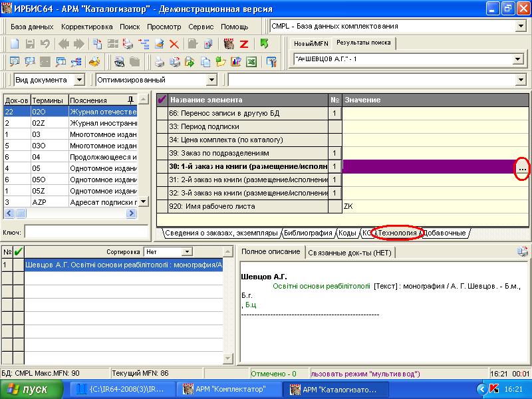Click the print icon in description panel corner

pos(523,251)
